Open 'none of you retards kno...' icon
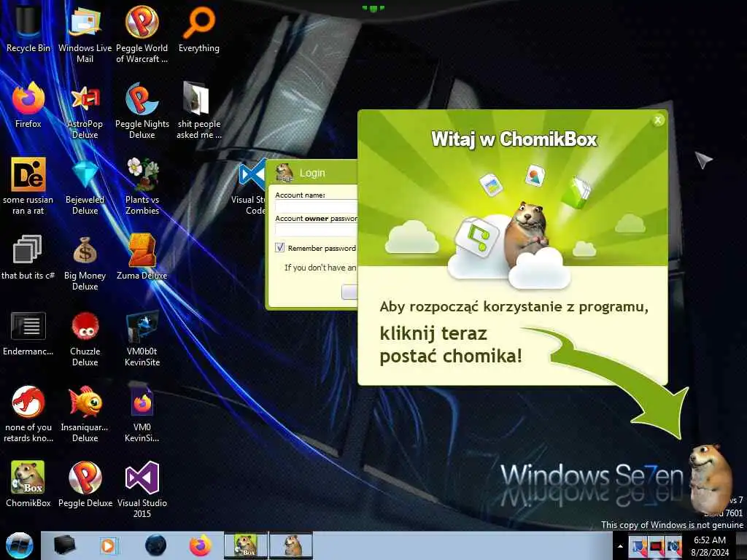 point(28,413)
